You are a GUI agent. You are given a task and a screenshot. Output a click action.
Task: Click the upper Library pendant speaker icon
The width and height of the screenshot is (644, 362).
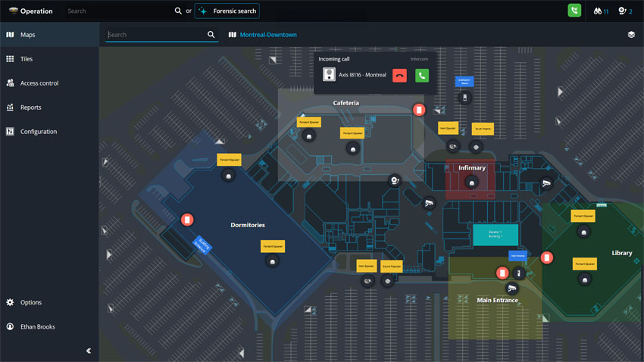[583, 232]
